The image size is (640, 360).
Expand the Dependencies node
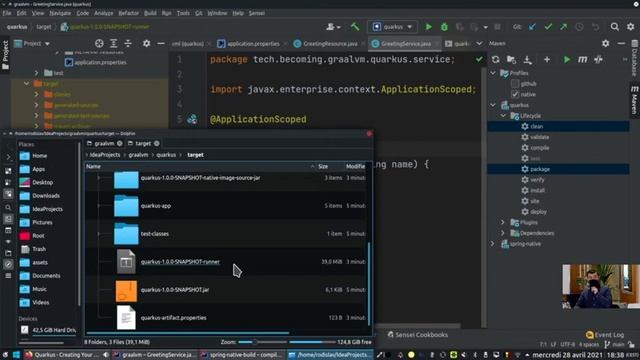point(503,233)
